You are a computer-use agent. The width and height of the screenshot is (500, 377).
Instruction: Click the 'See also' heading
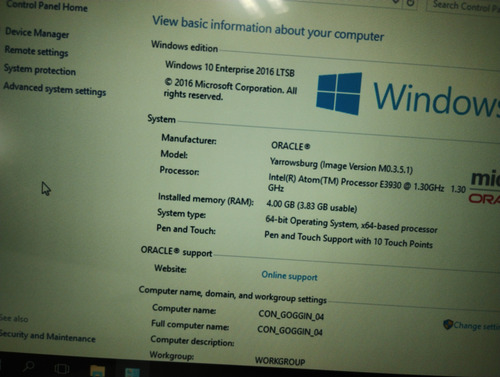(14, 318)
